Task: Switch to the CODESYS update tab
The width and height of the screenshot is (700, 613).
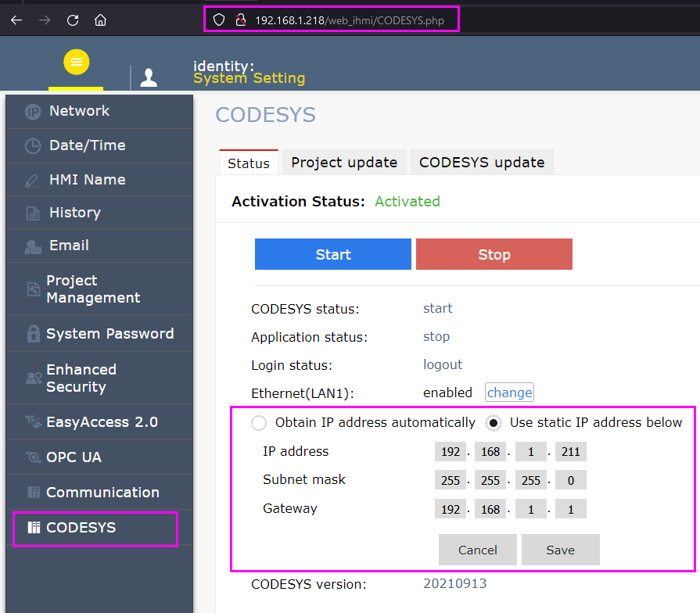Action: (x=482, y=162)
